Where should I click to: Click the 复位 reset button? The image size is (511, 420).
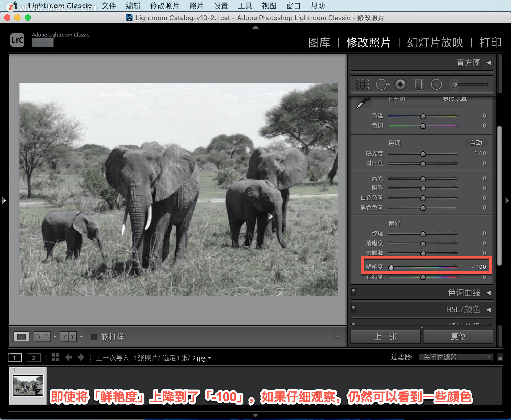click(x=458, y=337)
